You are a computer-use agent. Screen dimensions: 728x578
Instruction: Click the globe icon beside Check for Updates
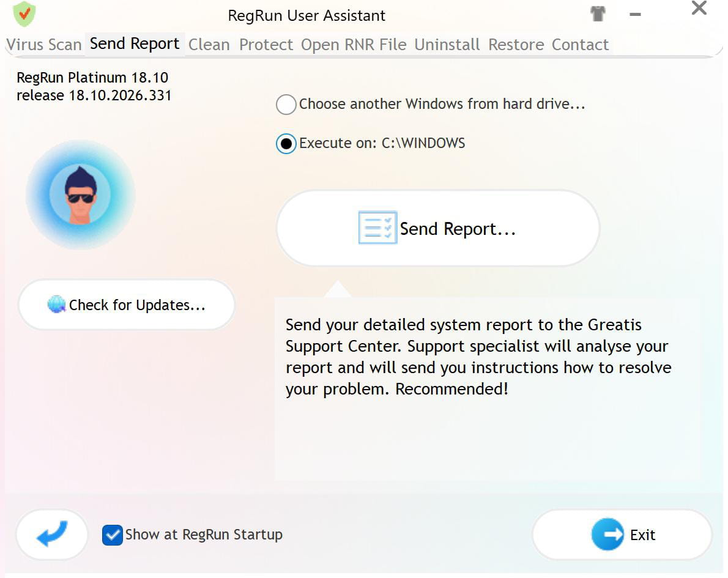57,305
